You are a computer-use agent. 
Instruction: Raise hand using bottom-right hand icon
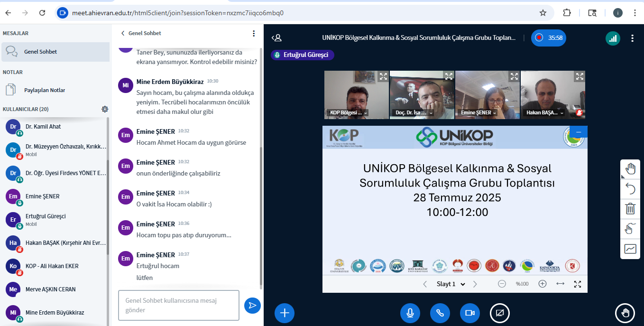pos(625,313)
